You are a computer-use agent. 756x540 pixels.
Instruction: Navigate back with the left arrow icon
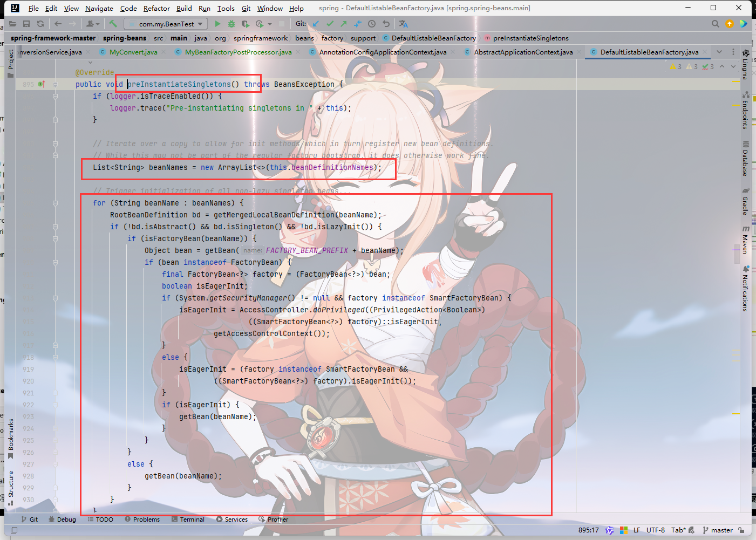point(58,24)
